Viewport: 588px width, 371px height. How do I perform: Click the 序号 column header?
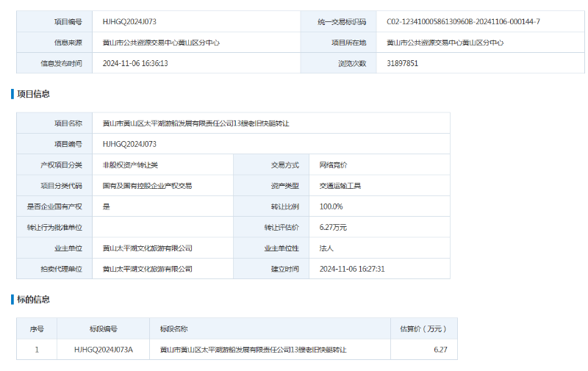pyautogui.click(x=37, y=329)
